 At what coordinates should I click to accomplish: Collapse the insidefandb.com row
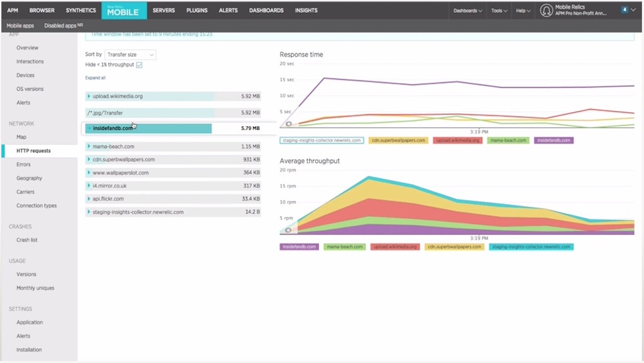point(89,129)
